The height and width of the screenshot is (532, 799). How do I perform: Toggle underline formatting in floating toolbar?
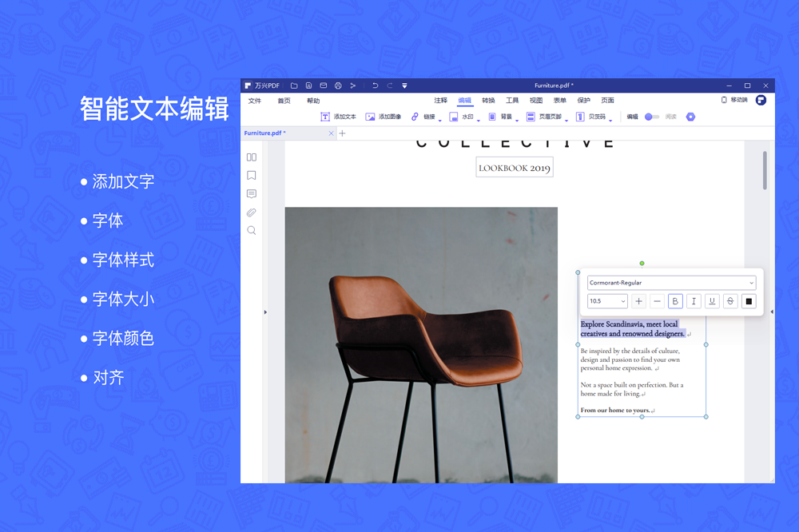pyautogui.click(x=712, y=301)
